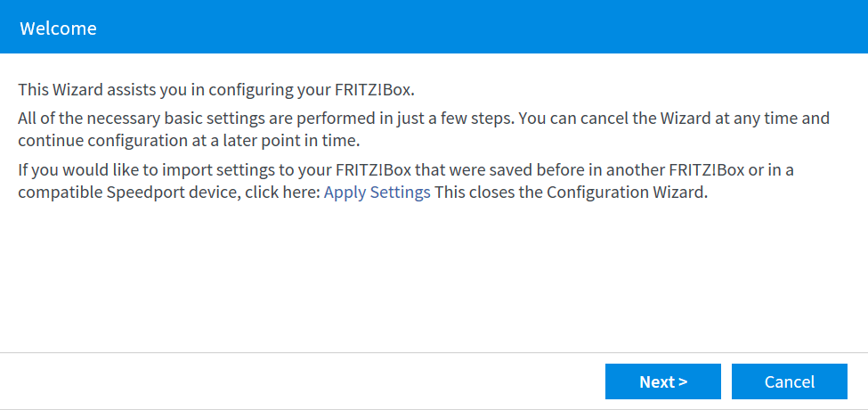The width and height of the screenshot is (868, 410).
Task: Click the 'All of the necessary basic settings' paragraph
Action: pos(424,129)
